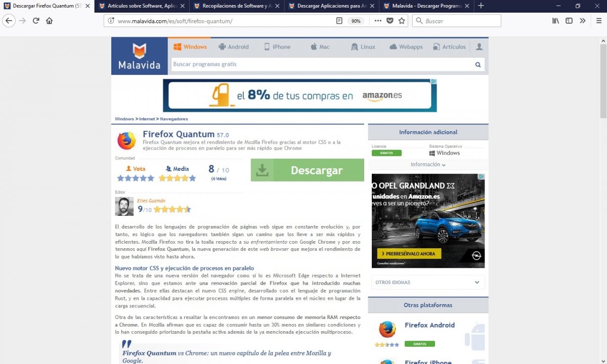Screen dimensions: 607x364
Task: Open the Elies Guzmán editor link
Action: coord(151,201)
